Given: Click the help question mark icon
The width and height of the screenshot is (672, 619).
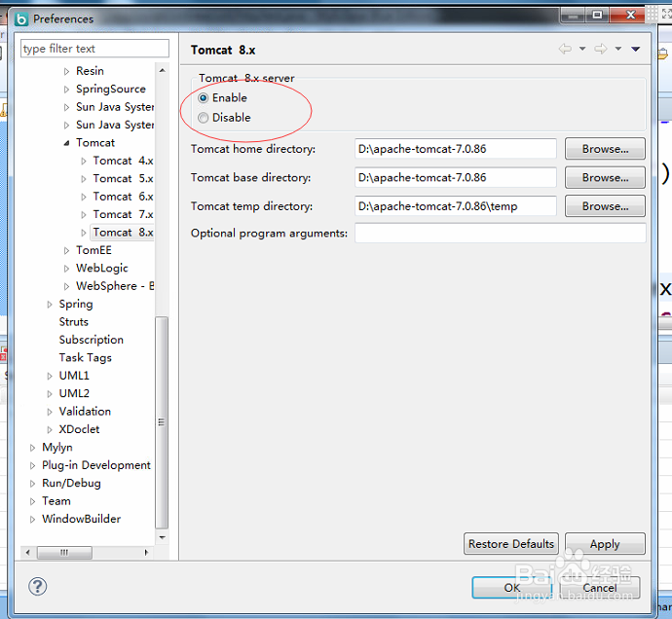Looking at the screenshot, I should [38, 587].
